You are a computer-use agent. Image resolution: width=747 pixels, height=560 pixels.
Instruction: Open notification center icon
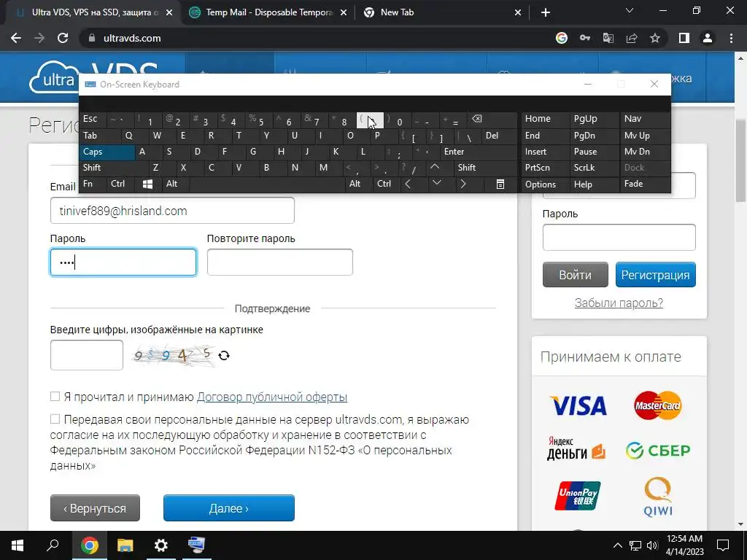[x=723, y=545]
